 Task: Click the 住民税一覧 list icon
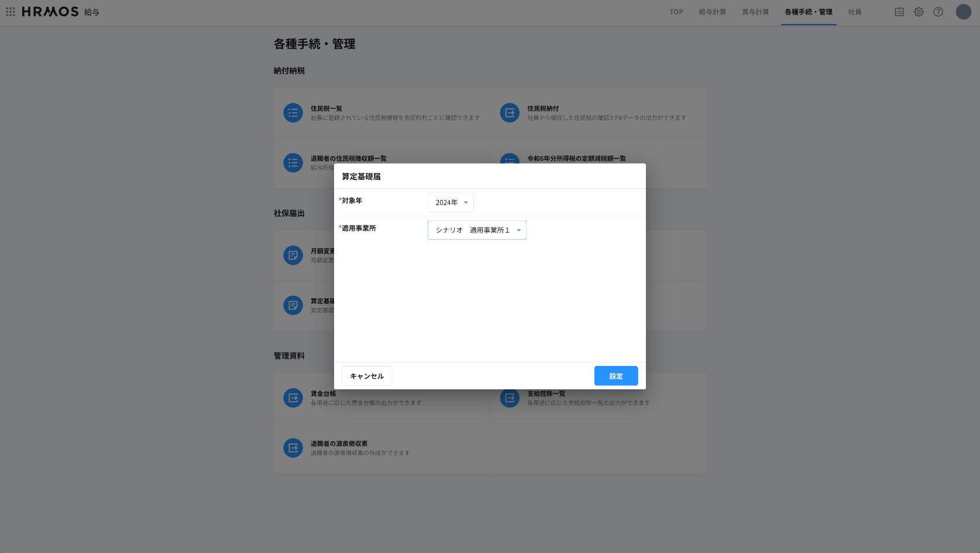[293, 113]
